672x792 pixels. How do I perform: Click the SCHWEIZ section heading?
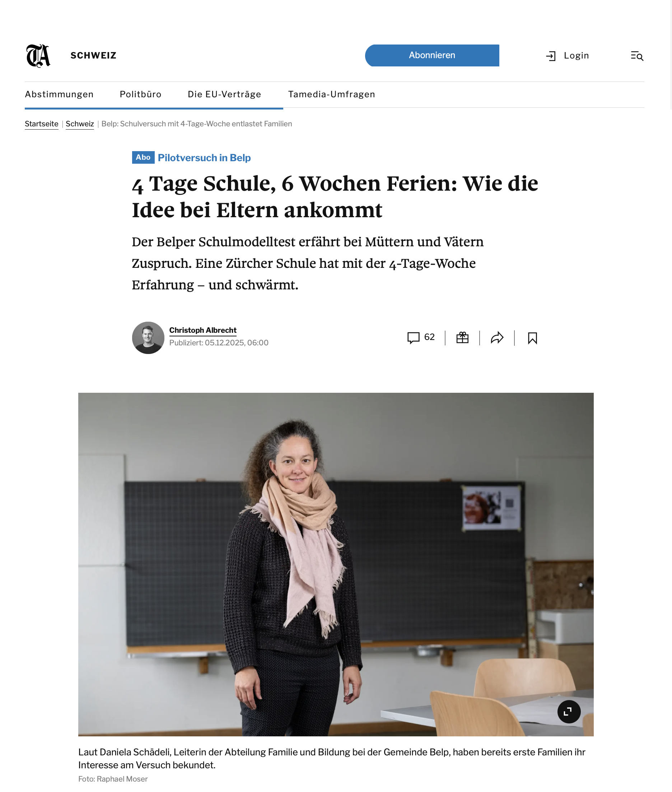[93, 56]
